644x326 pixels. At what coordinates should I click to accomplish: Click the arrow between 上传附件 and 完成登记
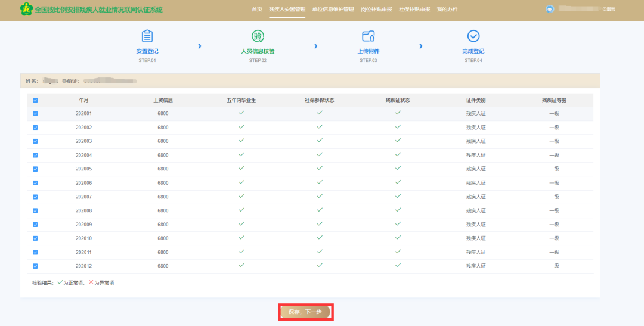coord(421,46)
